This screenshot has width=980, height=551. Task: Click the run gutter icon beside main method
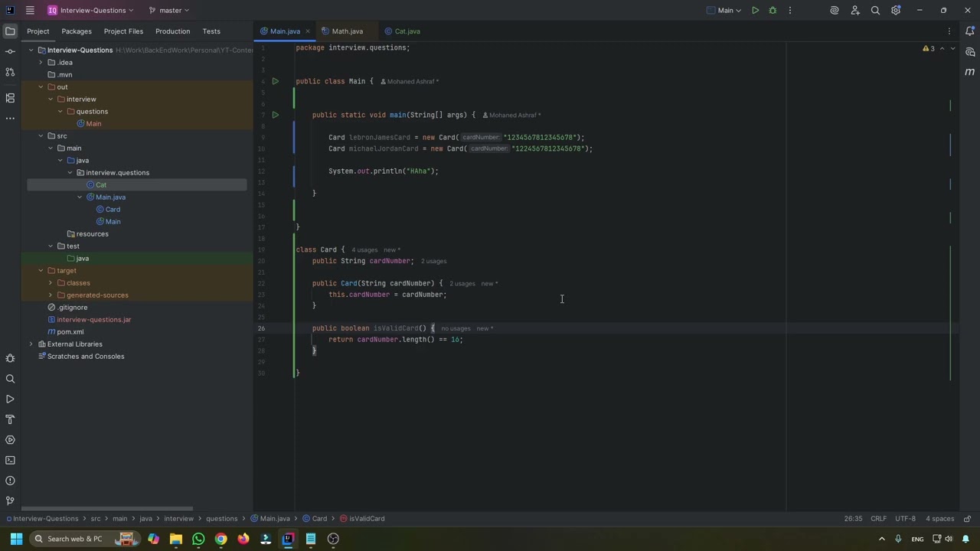(x=276, y=115)
